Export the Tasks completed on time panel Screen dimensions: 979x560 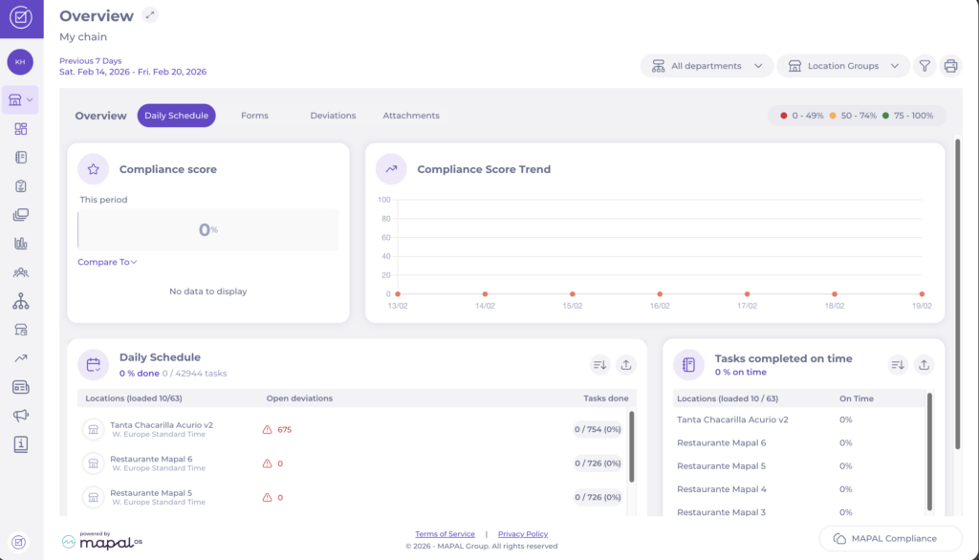(x=924, y=364)
